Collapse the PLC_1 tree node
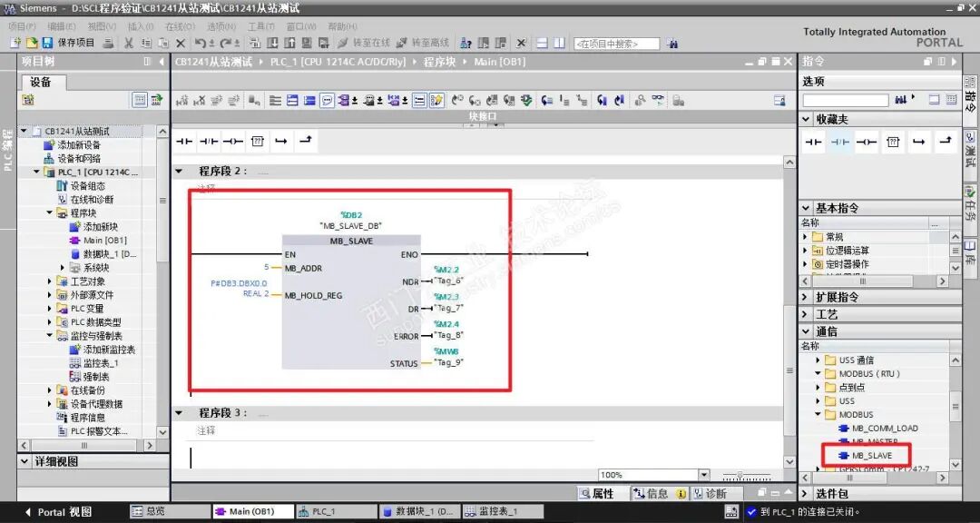980x523 pixels. tap(37, 172)
